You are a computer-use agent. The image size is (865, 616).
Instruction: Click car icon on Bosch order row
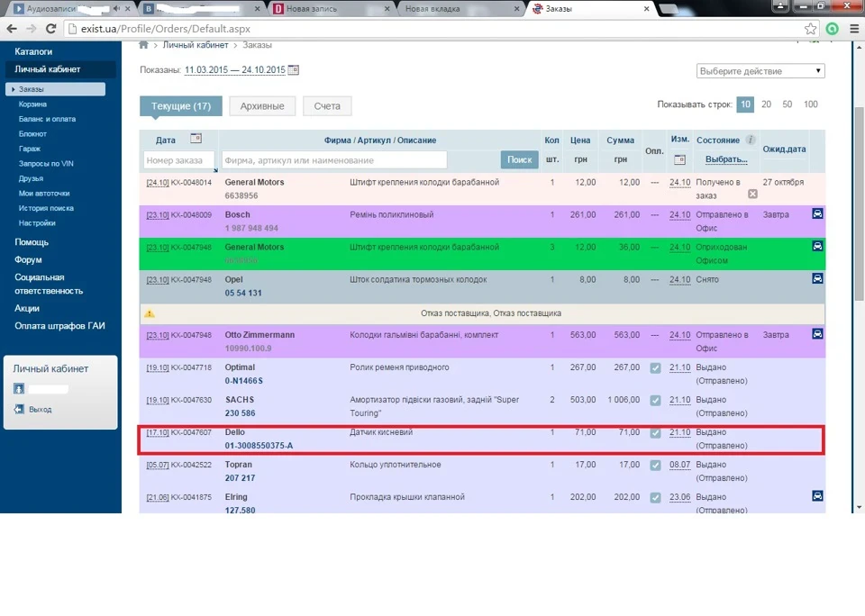pos(817,213)
